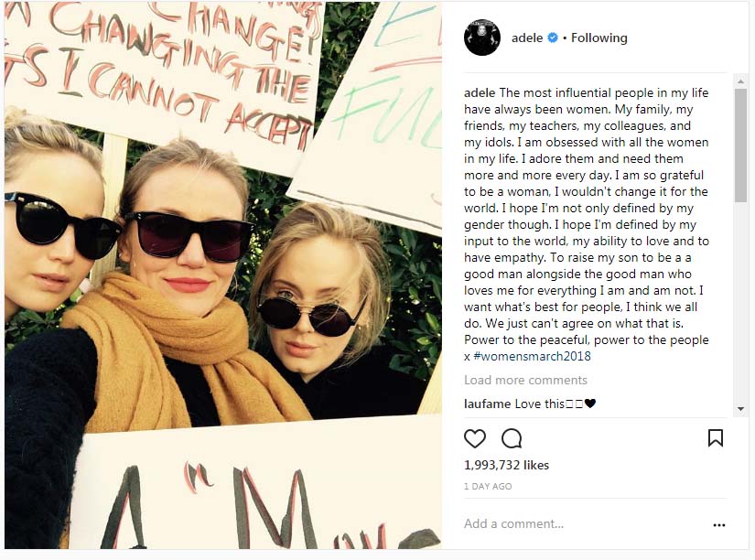
Task: Toggle the Following status for adele
Action: coord(599,38)
